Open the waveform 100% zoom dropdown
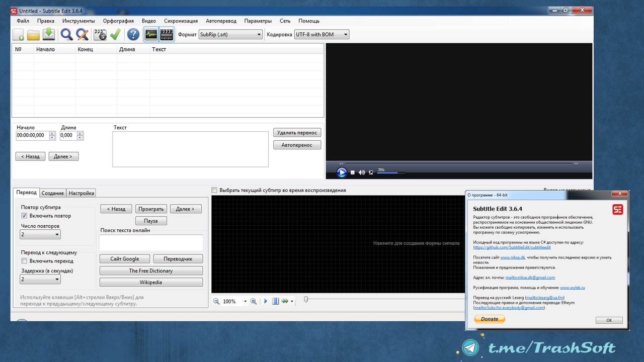 pyautogui.click(x=245, y=301)
